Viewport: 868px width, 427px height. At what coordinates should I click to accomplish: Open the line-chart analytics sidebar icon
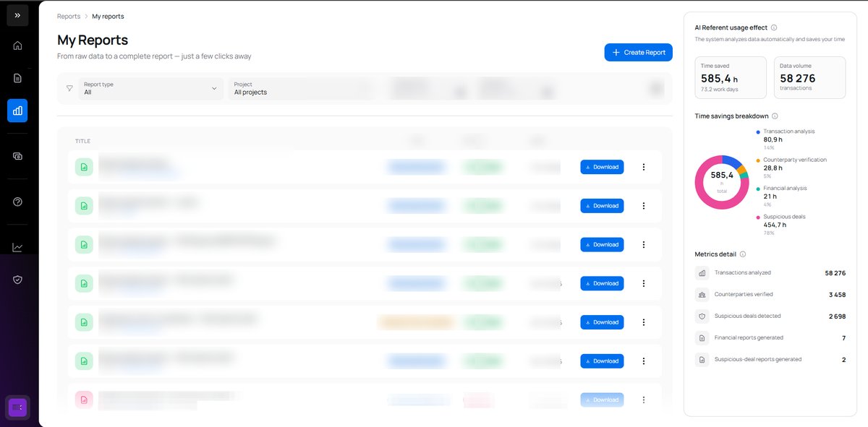(17, 247)
